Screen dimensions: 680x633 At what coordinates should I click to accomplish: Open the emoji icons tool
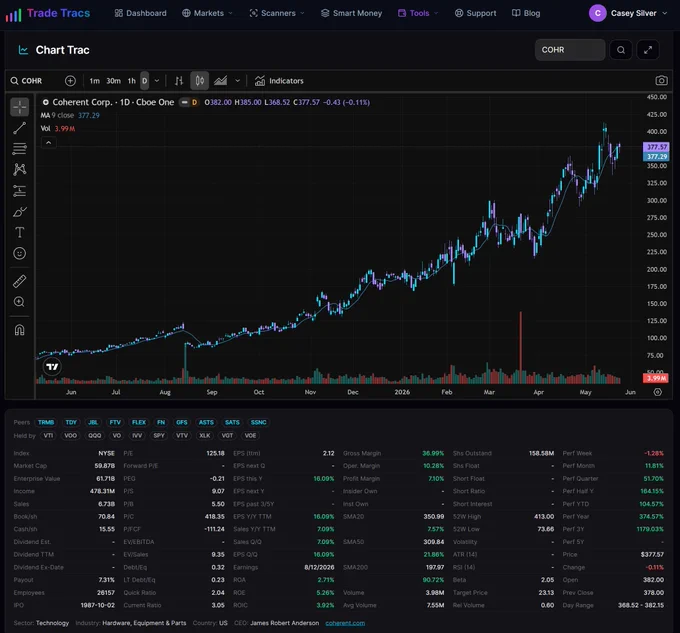(20, 253)
